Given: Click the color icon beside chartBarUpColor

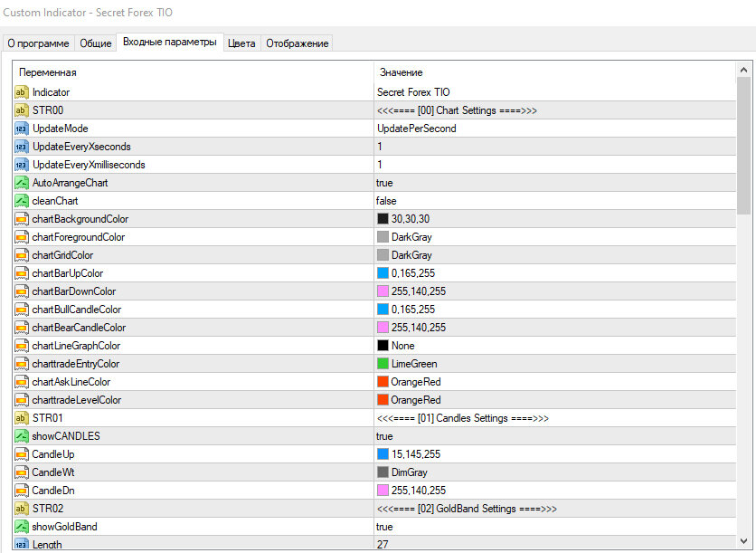Looking at the screenshot, I should pos(21,273).
